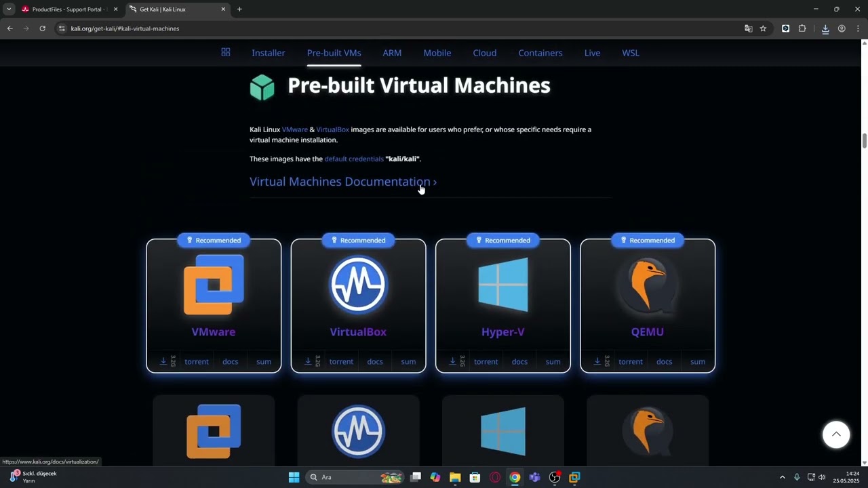
Task: Click the scroll-to-top arrow button
Action: pyautogui.click(x=836, y=434)
